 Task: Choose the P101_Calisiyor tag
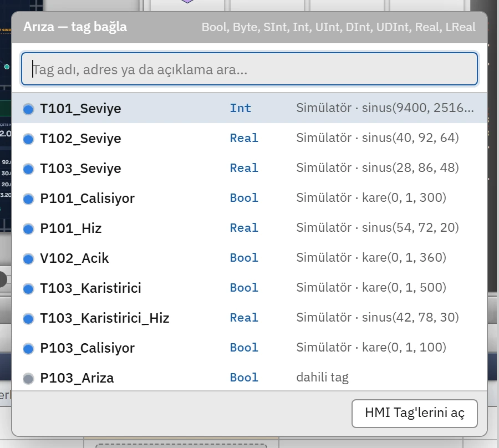[249, 198]
